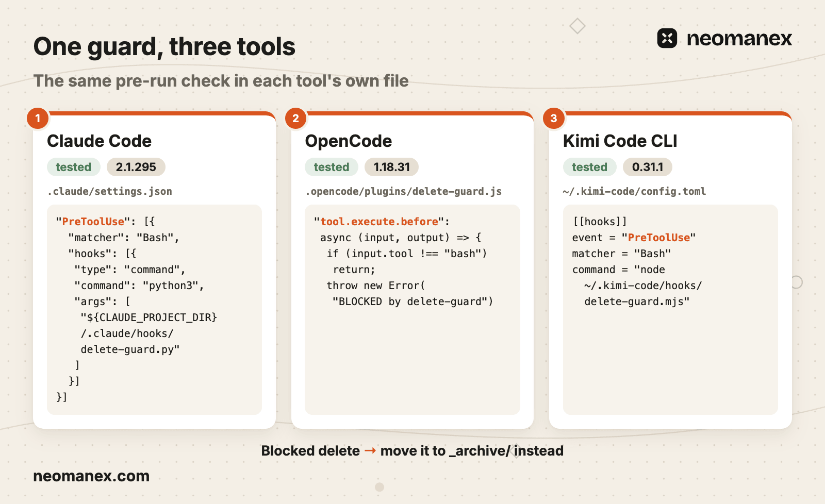
Task: Click the .claude/settings.json file path
Action: click(110, 191)
